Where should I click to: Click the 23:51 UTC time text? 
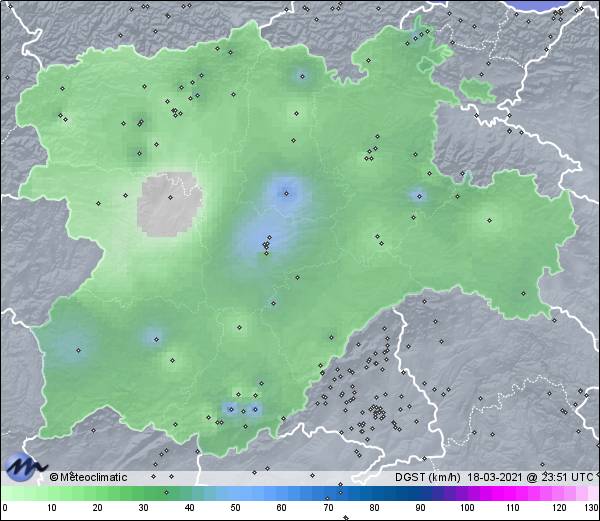pos(565,477)
